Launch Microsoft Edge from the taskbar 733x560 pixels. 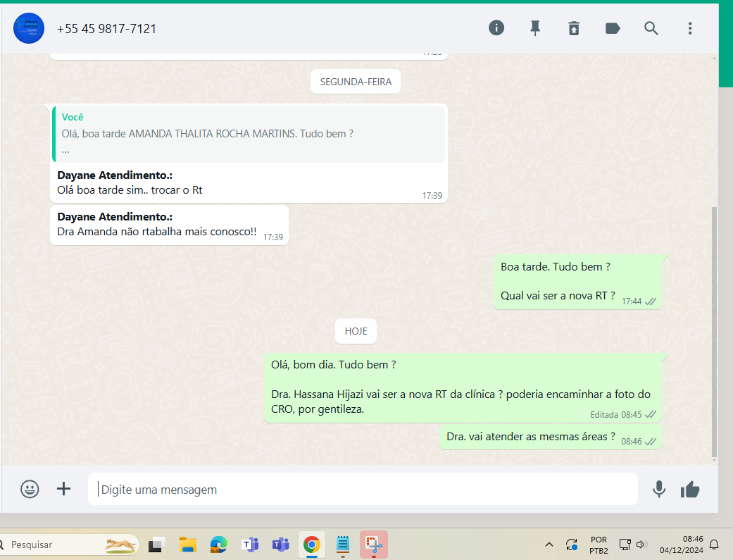pyautogui.click(x=218, y=545)
